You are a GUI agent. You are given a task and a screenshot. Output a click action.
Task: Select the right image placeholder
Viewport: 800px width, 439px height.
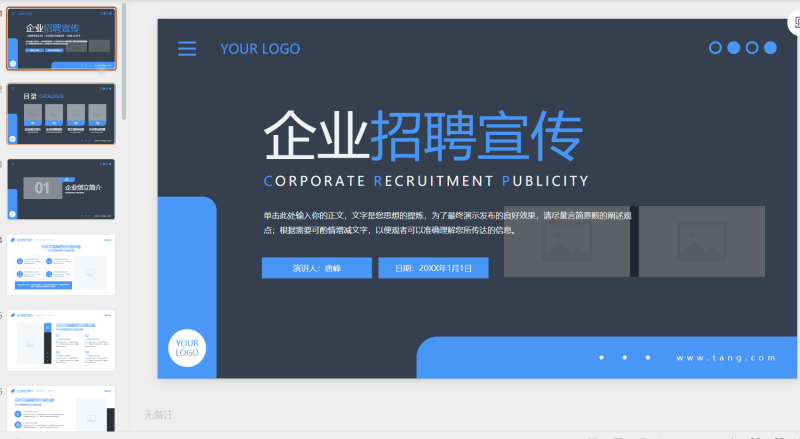(x=702, y=241)
